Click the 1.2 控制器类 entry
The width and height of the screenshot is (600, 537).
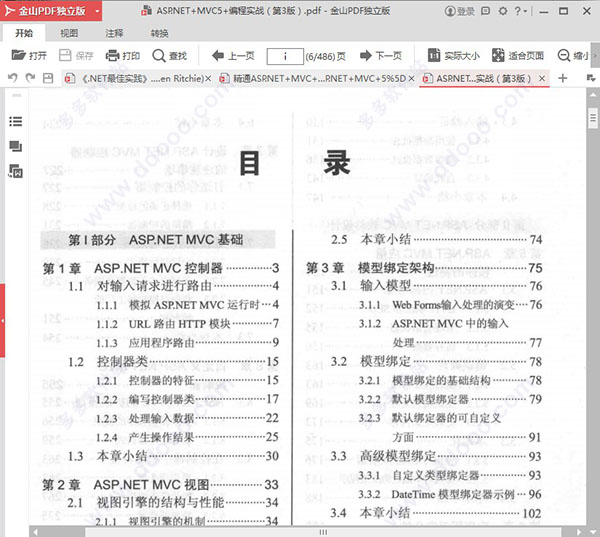[x=173, y=362]
